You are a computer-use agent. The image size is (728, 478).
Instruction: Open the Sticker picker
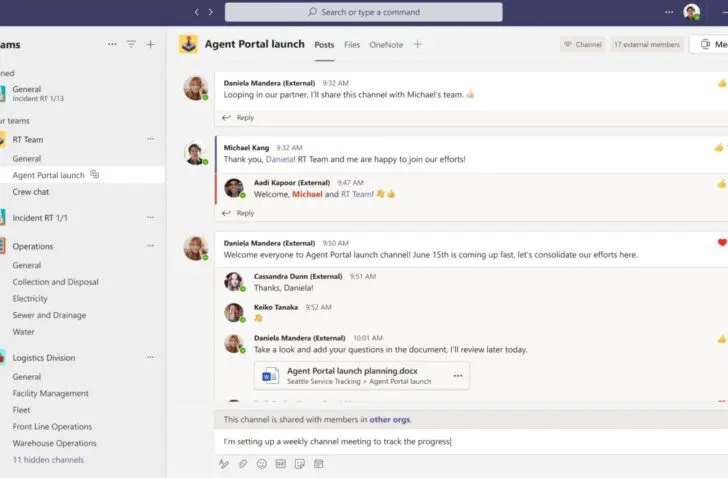(299, 464)
